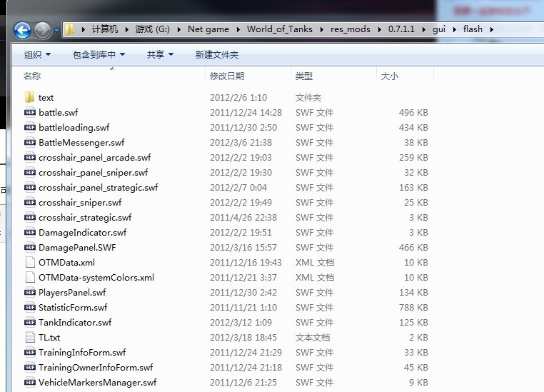
Task: Click the Forward navigation arrow button
Action: 42,30
